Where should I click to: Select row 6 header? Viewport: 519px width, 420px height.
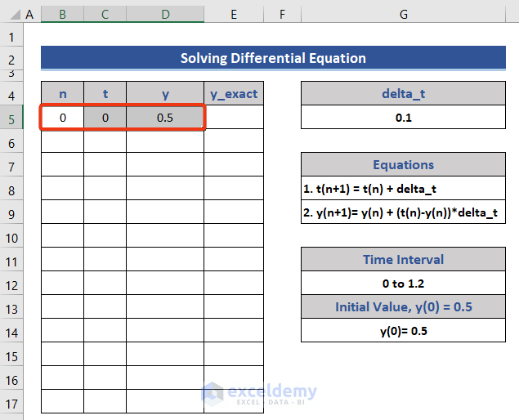11,141
